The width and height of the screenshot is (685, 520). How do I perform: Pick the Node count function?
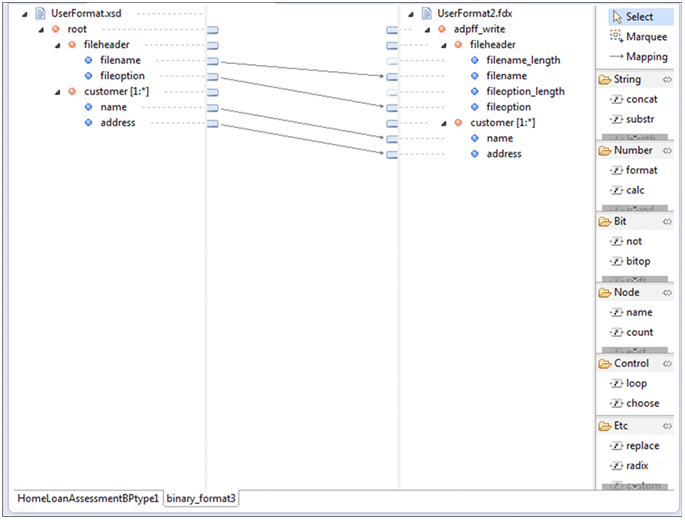pyautogui.click(x=632, y=332)
